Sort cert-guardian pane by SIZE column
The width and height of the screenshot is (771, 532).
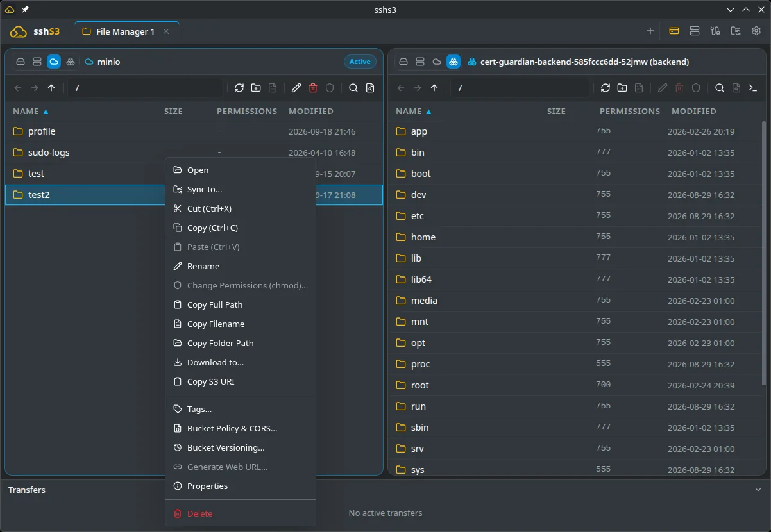[x=556, y=111]
